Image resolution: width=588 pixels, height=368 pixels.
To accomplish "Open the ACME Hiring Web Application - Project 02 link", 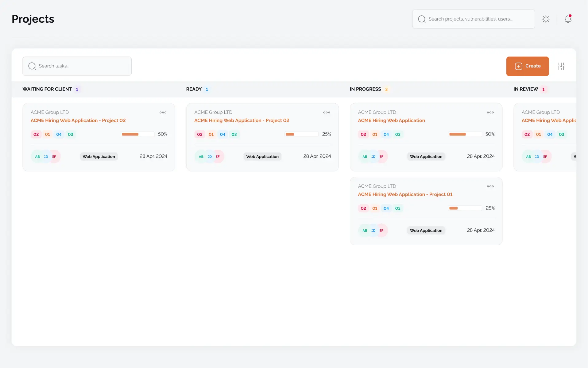I will pyautogui.click(x=78, y=121).
